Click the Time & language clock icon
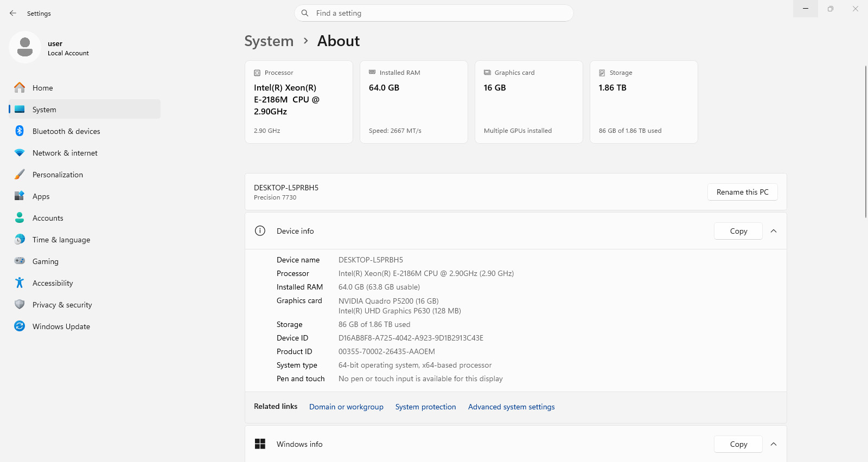Viewport: 868px width, 462px height. (20, 239)
